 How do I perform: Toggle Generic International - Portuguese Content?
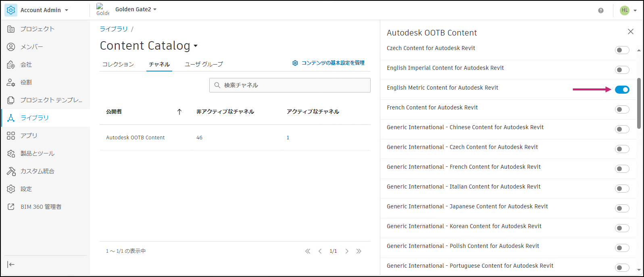(622, 268)
